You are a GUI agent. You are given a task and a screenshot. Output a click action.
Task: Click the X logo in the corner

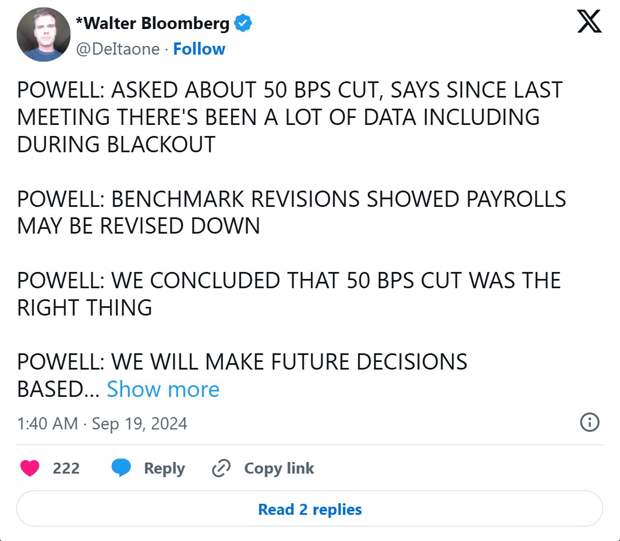589,22
